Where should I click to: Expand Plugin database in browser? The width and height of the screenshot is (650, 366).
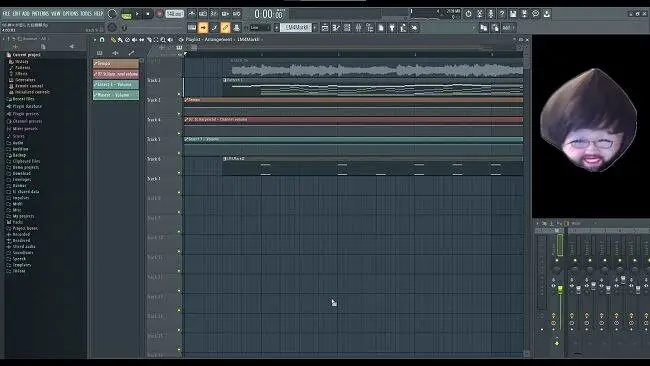[x=27, y=107]
